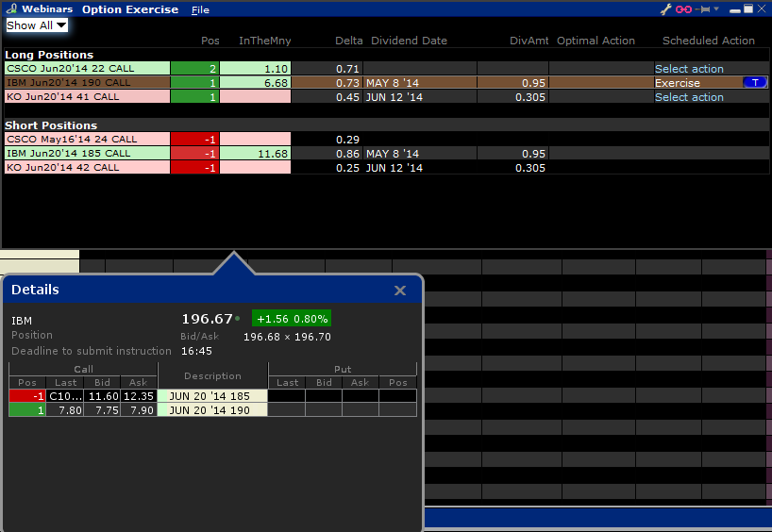Click the Pos column header
This screenshot has height=532, width=772.
(x=210, y=41)
